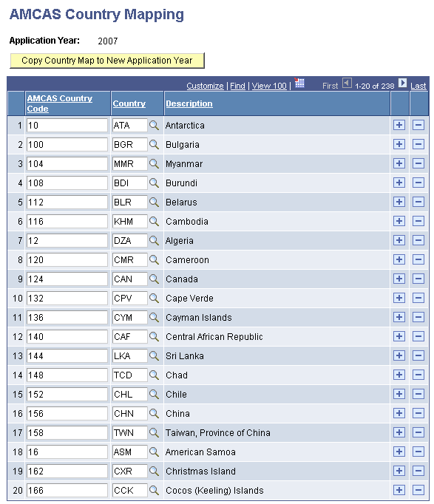The image size is (434, 504).
Task: Add a new row below Cameroon
Action: coord(399,259)
